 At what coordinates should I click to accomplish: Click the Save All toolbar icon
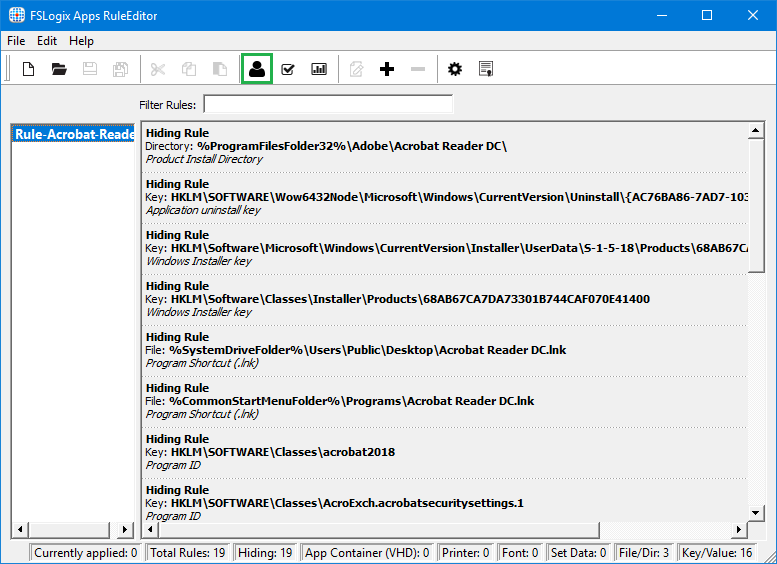(120, 69)
